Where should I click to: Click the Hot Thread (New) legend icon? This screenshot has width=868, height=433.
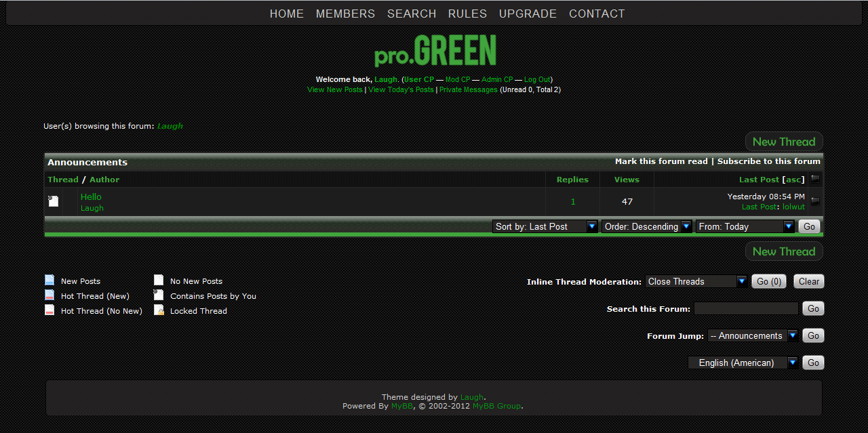point(50,295)
